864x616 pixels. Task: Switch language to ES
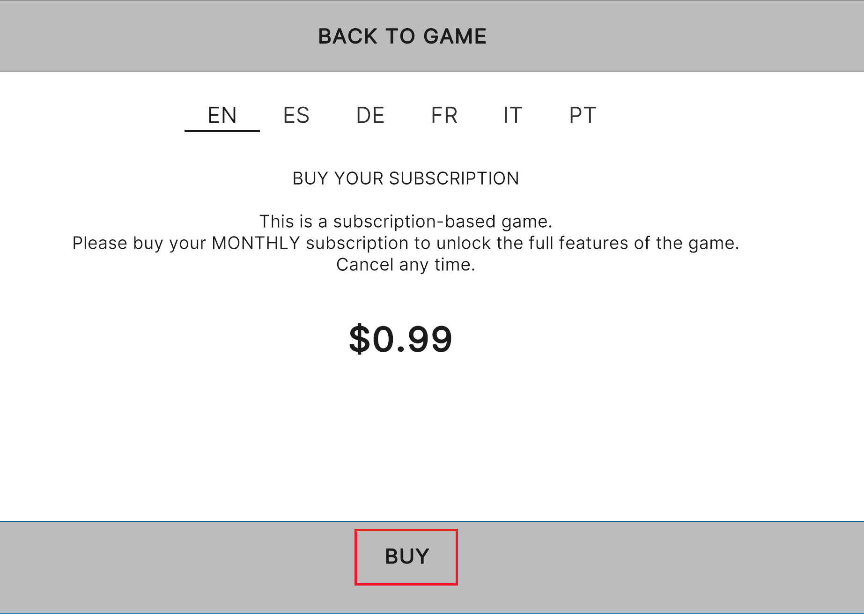(296, 115)
